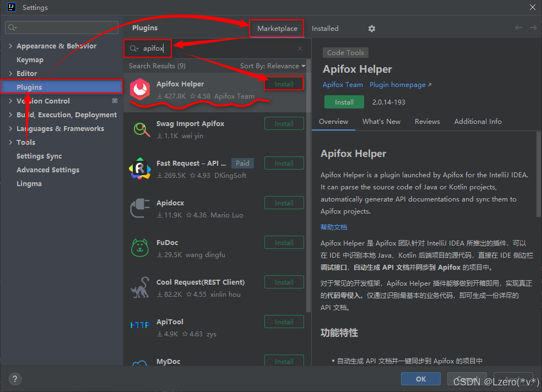Open the Sort By Relevance dropdown
The width and height of the screenshot is (542, 392).
point(273,66)
